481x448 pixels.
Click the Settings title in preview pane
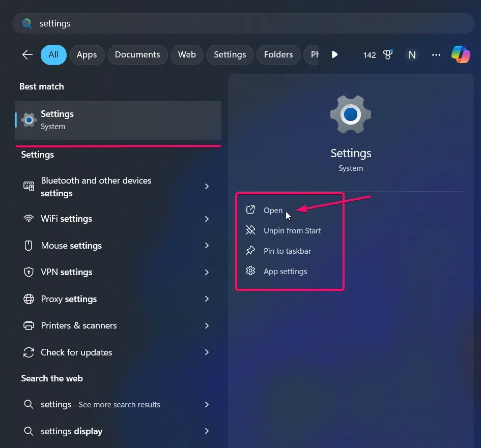pyautogui.click(x=351, y=153)
